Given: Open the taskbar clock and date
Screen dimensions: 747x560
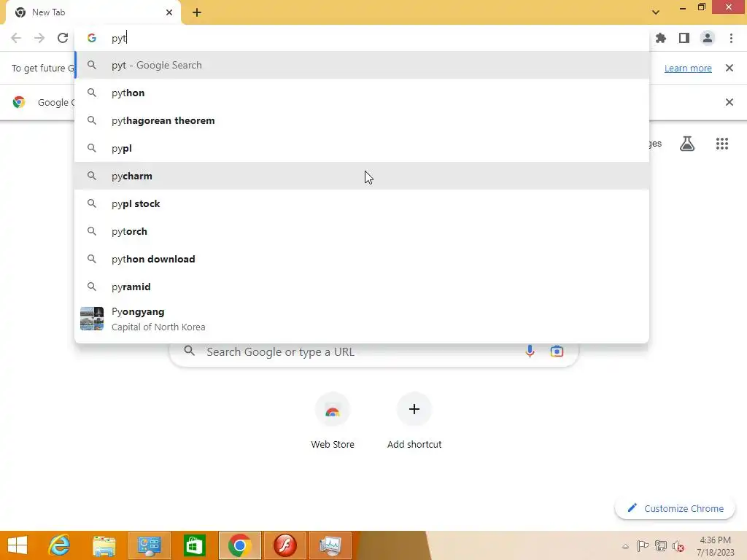Looking at the screenshot, I should point(716,546).
